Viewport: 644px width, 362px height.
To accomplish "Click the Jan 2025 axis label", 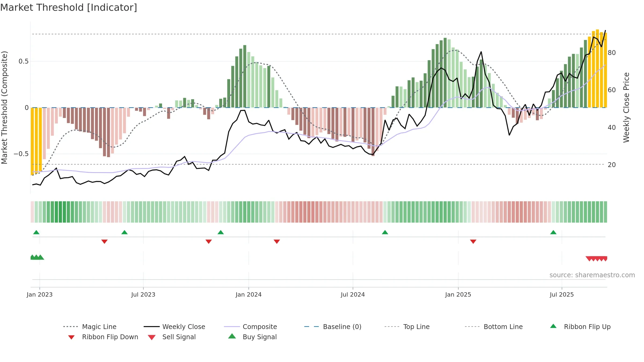I will [458, 294].
